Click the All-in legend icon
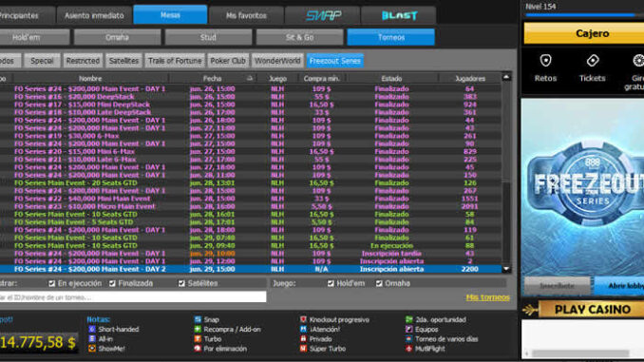This screenshot has height=362, width=644. coord(92,338)
